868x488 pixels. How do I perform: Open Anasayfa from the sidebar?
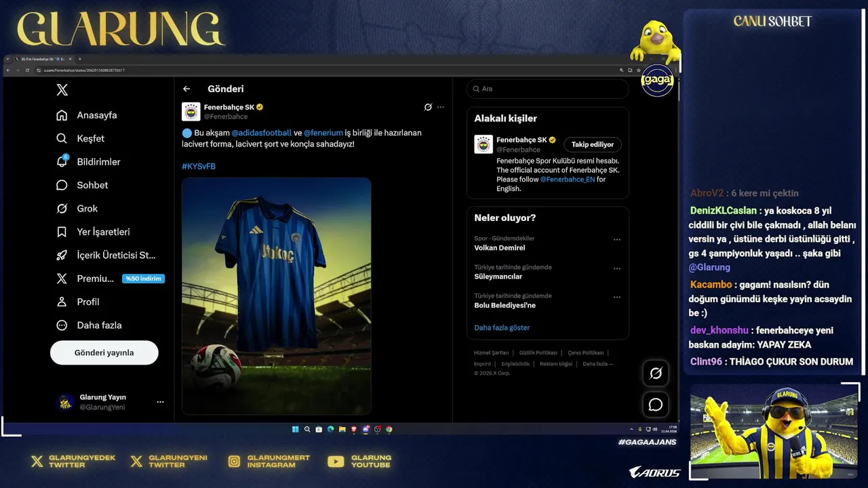(x=86, y=115)
